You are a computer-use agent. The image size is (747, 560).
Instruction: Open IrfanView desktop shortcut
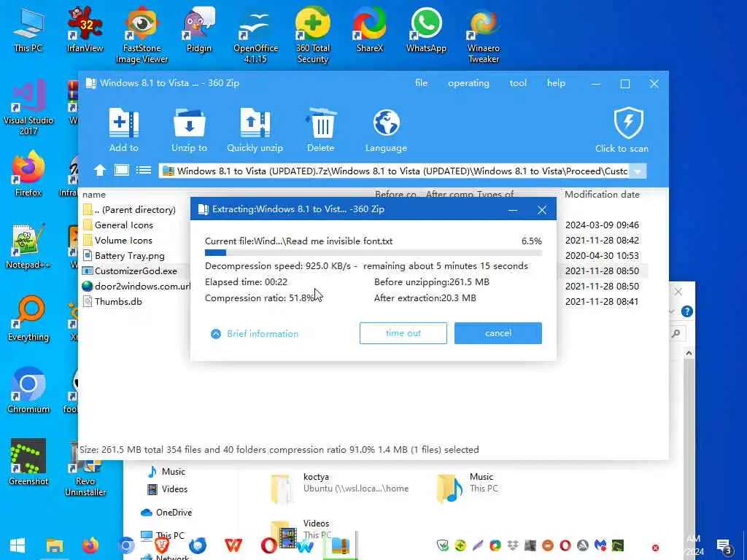(x=85, y=30)
